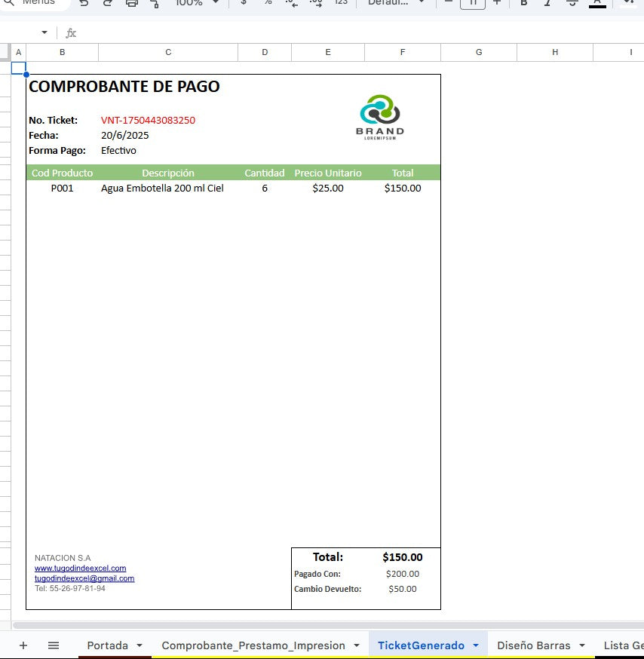644x659 pixels.
Task: Click ticket number VNT-1750443083250
Action: coord(148,120)
